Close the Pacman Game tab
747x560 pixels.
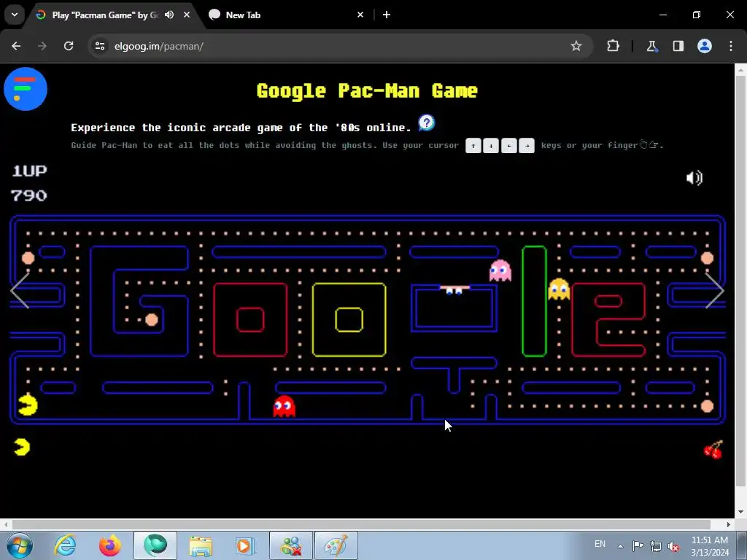coord(187,15)
